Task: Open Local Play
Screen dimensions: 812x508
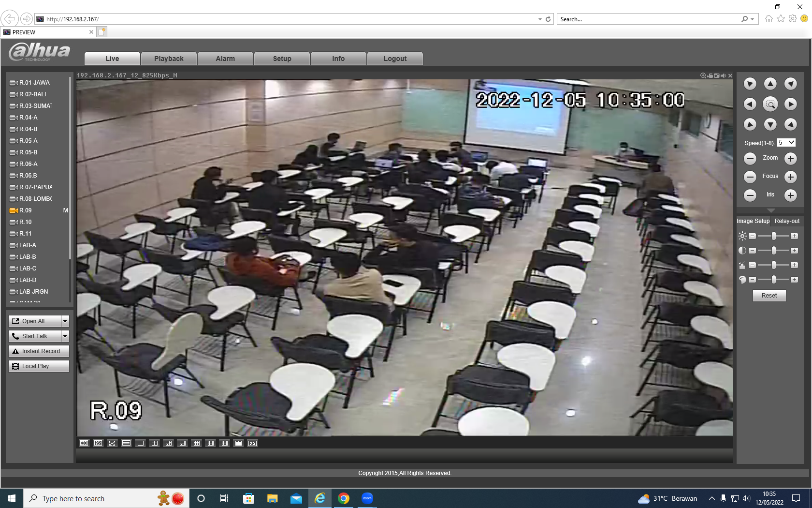Action: [x=39, y=366]
